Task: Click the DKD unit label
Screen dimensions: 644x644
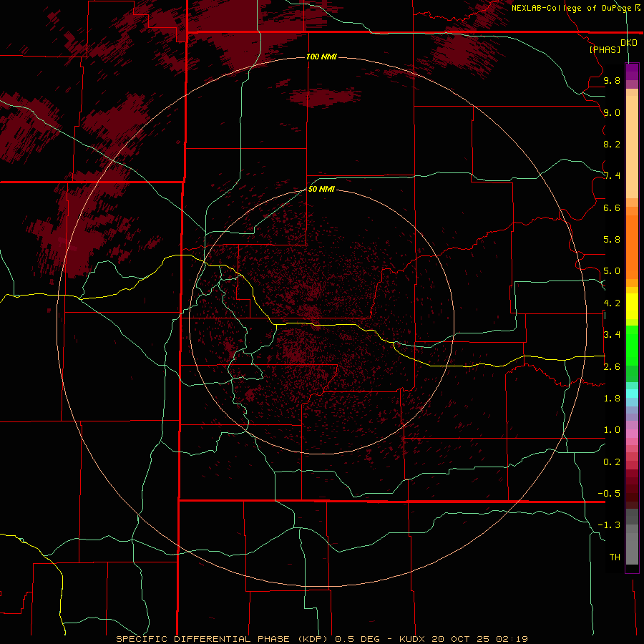Action: pos(628,43)
